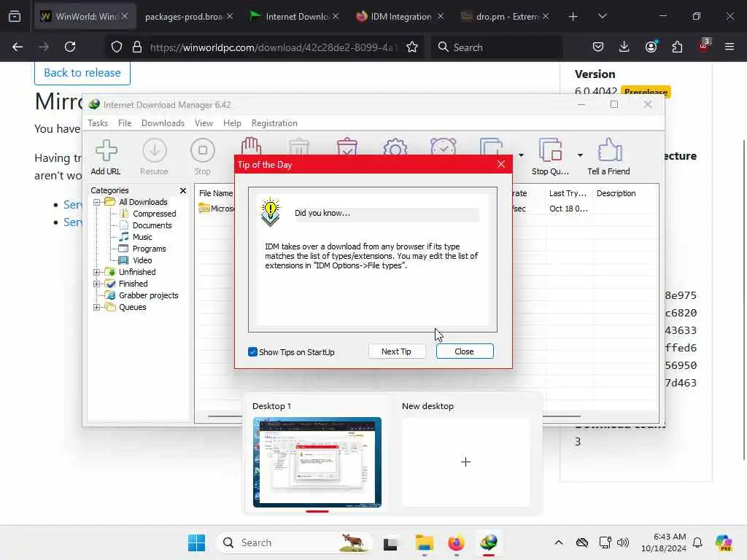Click the Windows taskbar Search box
This screenshot has height=560, width=747.
pyautogui.click(x=295, y=542)
